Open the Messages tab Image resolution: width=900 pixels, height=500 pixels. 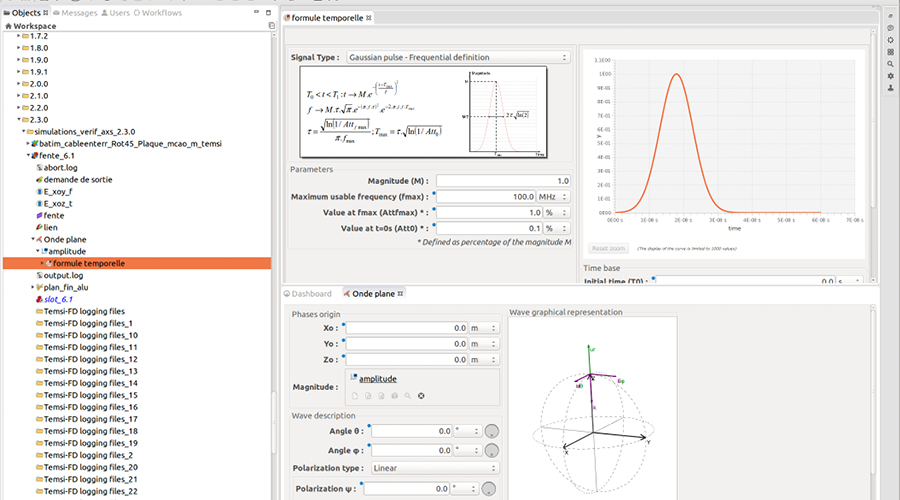point(74,13)
